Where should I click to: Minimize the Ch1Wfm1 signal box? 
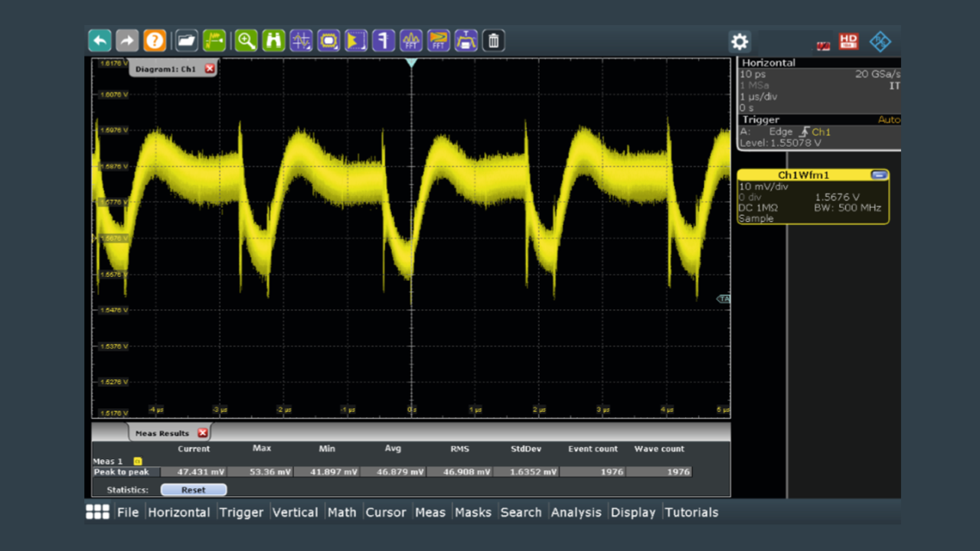879,175
